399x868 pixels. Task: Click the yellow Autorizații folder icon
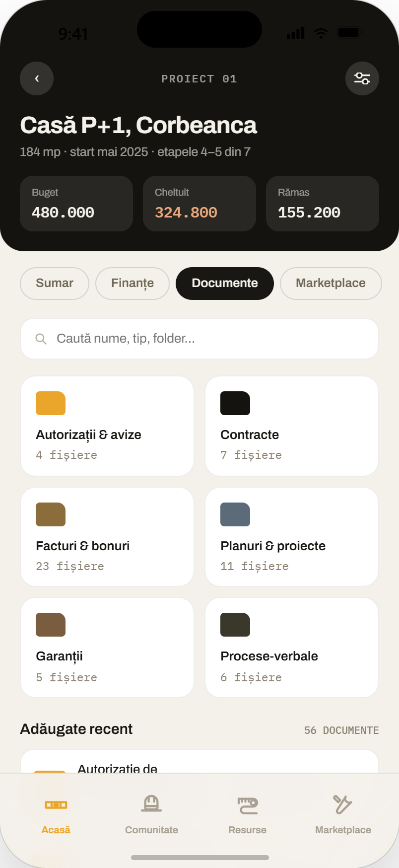click(51, 403)
